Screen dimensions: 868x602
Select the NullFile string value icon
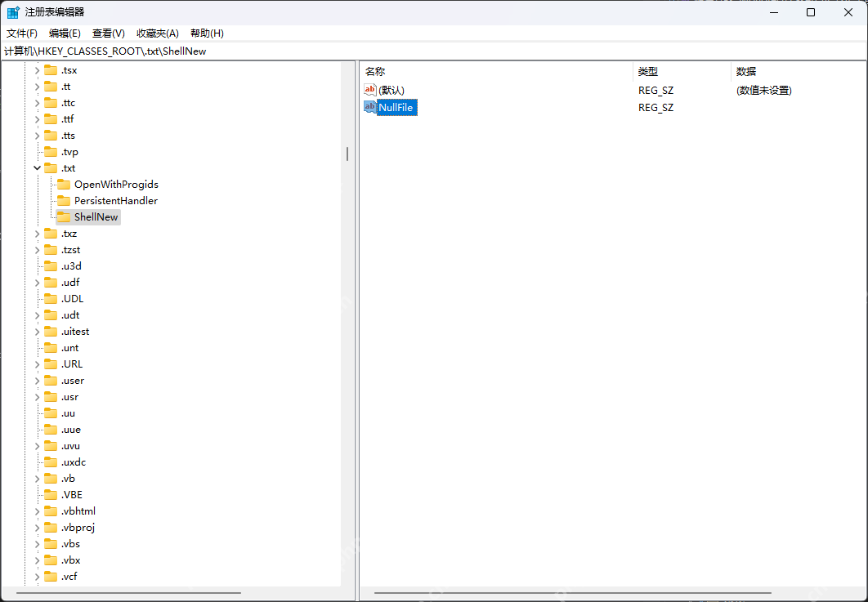pos(369,107)
